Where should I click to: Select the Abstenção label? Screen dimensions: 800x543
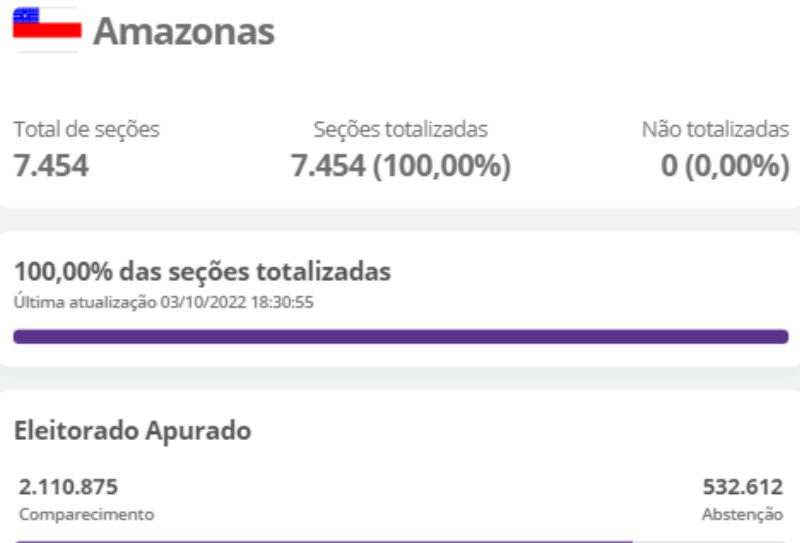click(x=742, y=514)
